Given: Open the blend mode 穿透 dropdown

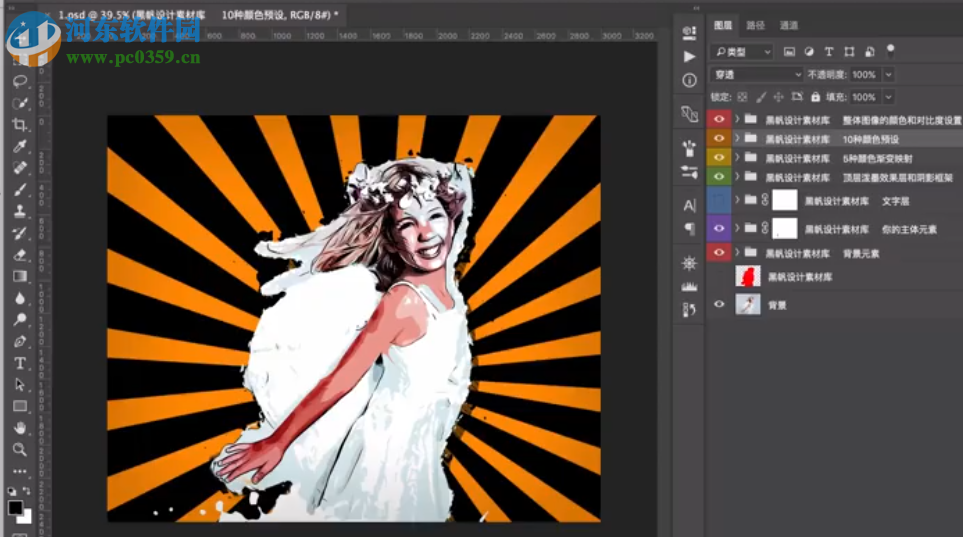Looking at the screenshot, I should tap(757, 74).
